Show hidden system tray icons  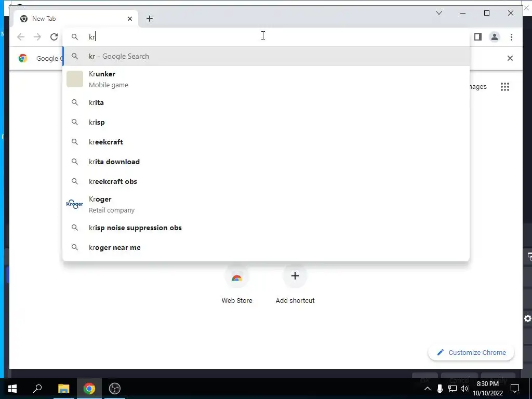tap(428, 389)
